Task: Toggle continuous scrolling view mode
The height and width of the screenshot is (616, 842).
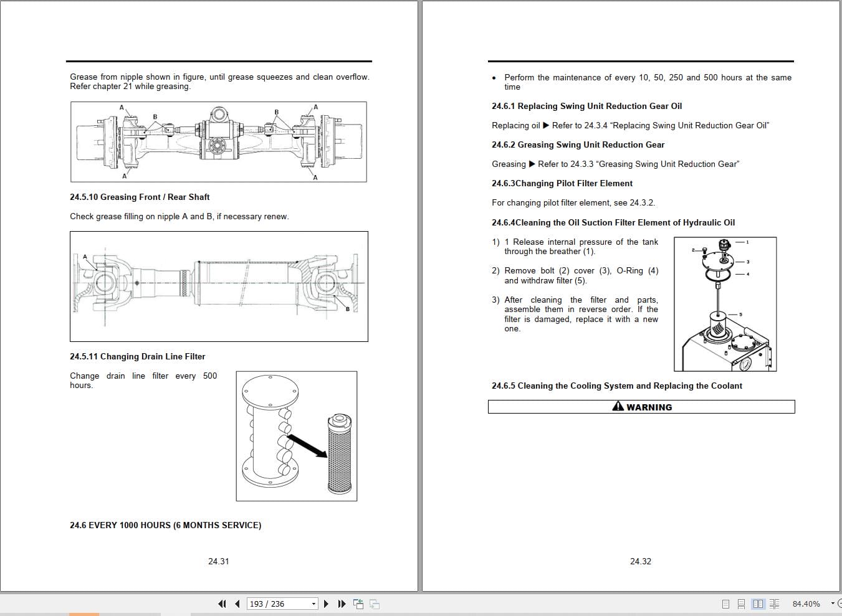Action: pyautogui.click(x=741, y=604)
